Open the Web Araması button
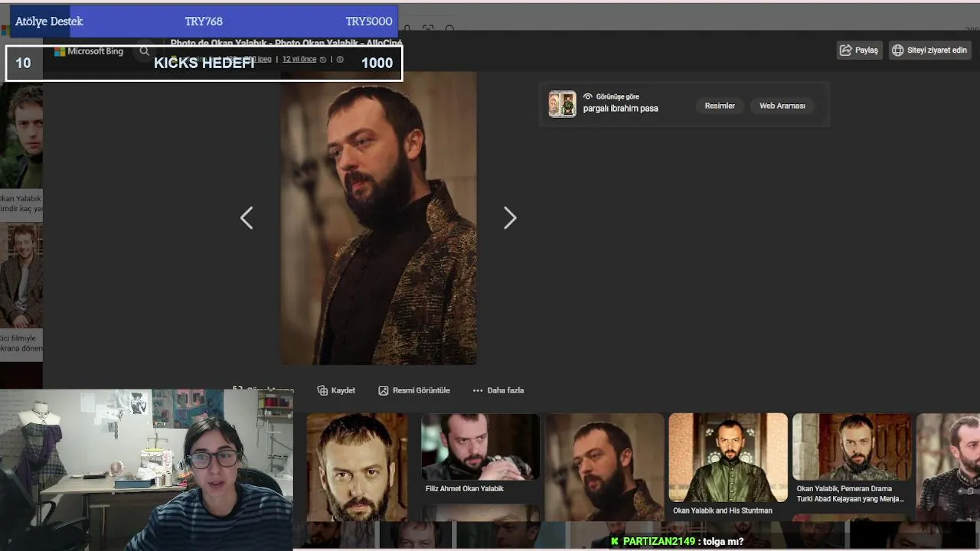 pyautogui.click(x=782, y=106)
